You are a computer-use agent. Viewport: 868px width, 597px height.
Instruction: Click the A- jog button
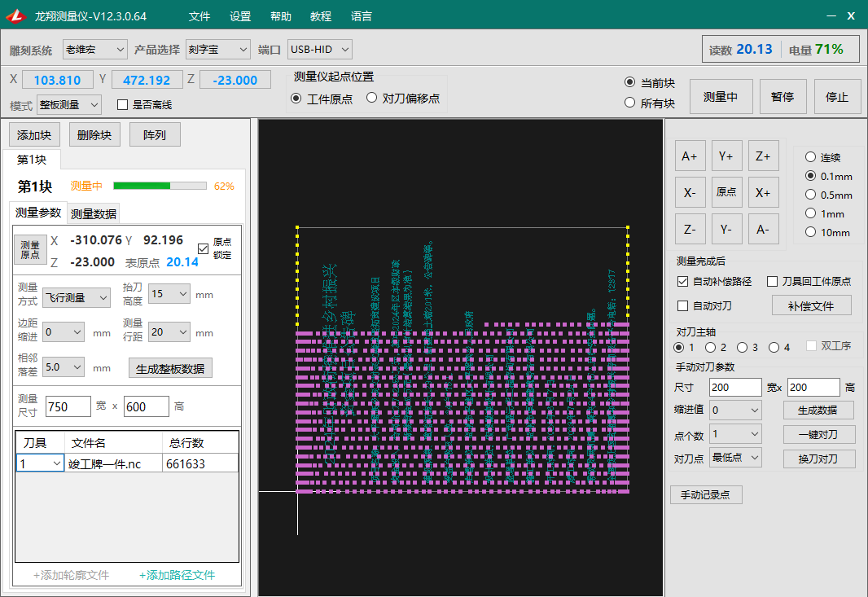click(x=764, y=229)
